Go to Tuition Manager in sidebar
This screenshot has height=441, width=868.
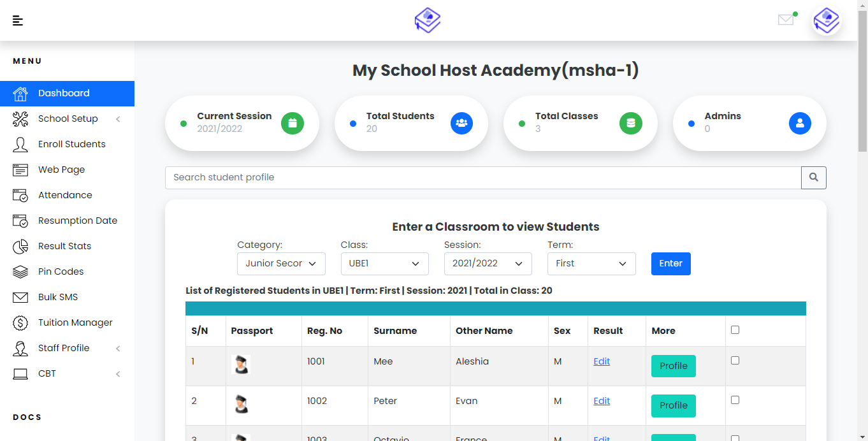tap(75, 322)
